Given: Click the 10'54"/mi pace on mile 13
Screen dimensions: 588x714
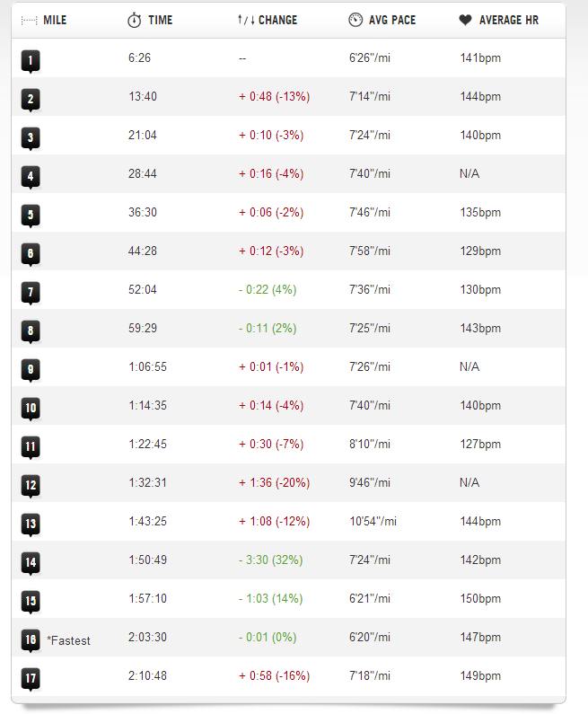Looking at the screenshot, I should coord(373,521).
